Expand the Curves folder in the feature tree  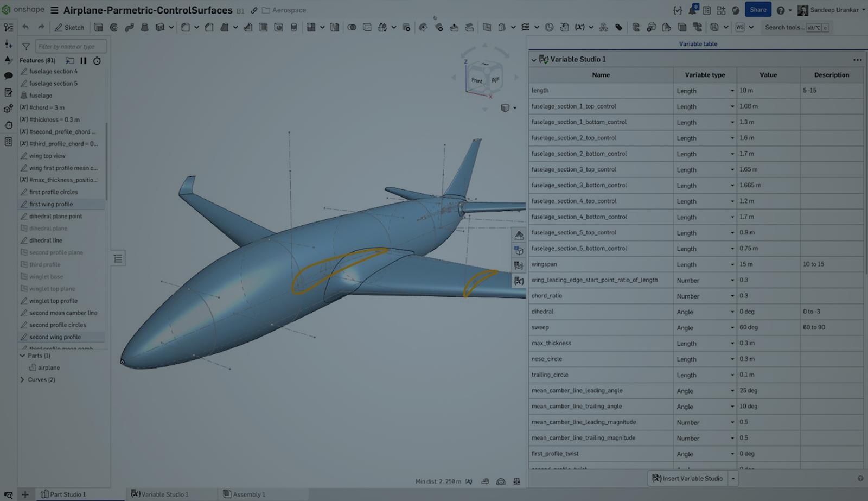coord(23,379)
